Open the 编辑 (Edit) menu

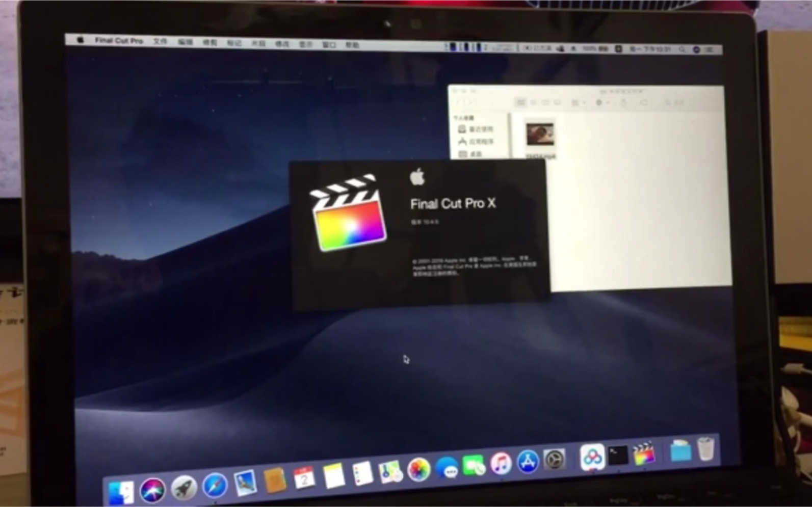tap(185, 42)
